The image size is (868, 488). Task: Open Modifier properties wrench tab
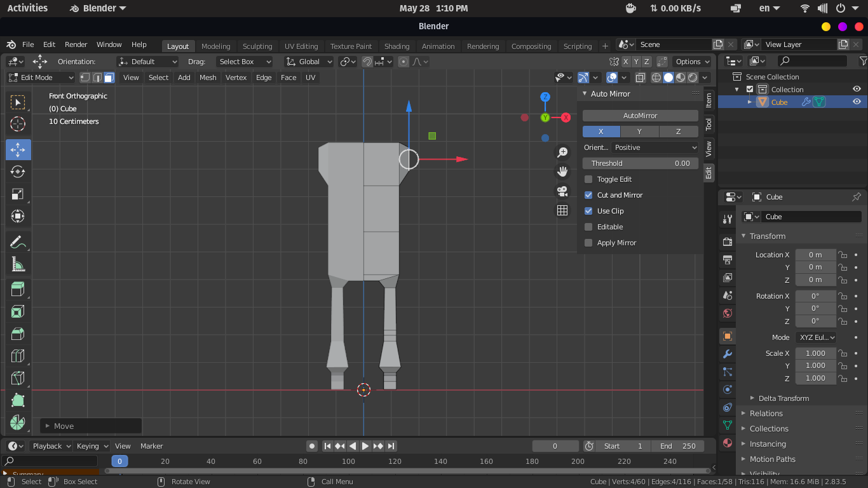[x=728, y=354]
